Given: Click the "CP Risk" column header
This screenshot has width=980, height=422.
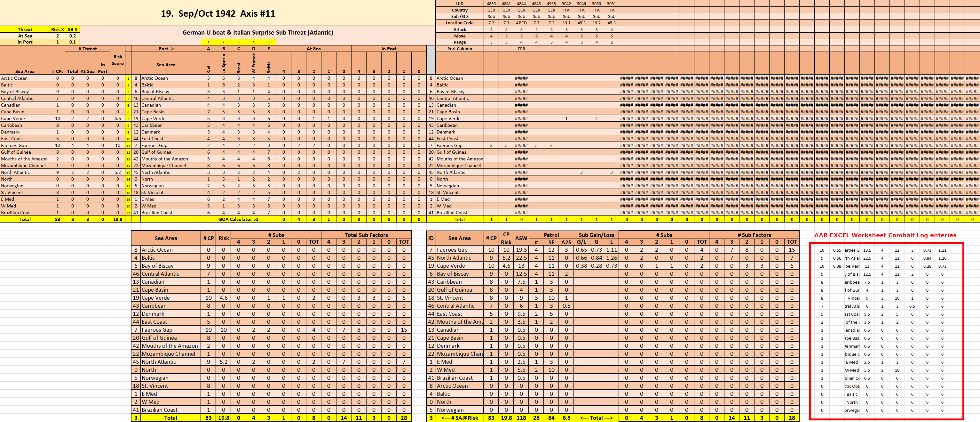Looking at the screenshot, I should (x=506, y=239).
